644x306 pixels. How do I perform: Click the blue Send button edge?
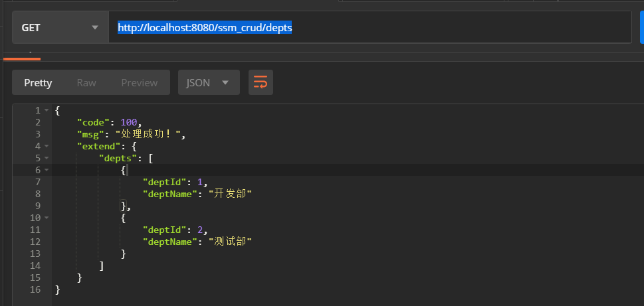pos(642,27)
